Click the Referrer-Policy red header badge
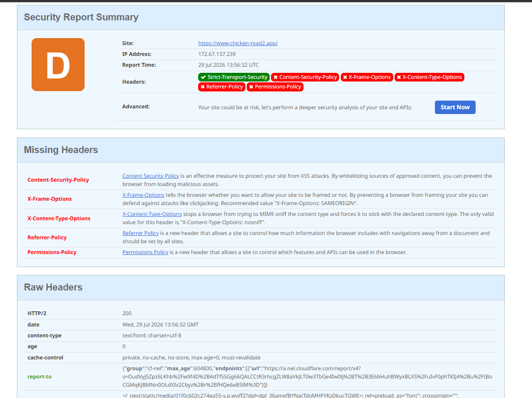 (222, 87)
